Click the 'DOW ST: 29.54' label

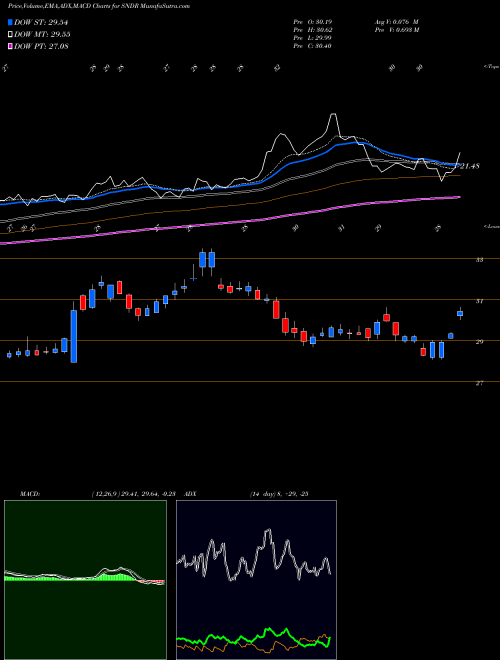pos(41,22)
